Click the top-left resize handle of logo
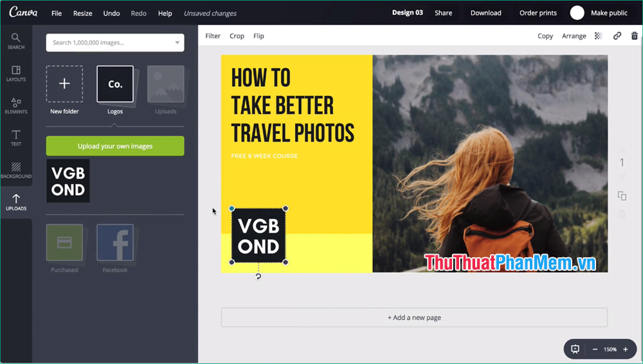The width and height of the screenshot is (643, 364). pos(231,208)
